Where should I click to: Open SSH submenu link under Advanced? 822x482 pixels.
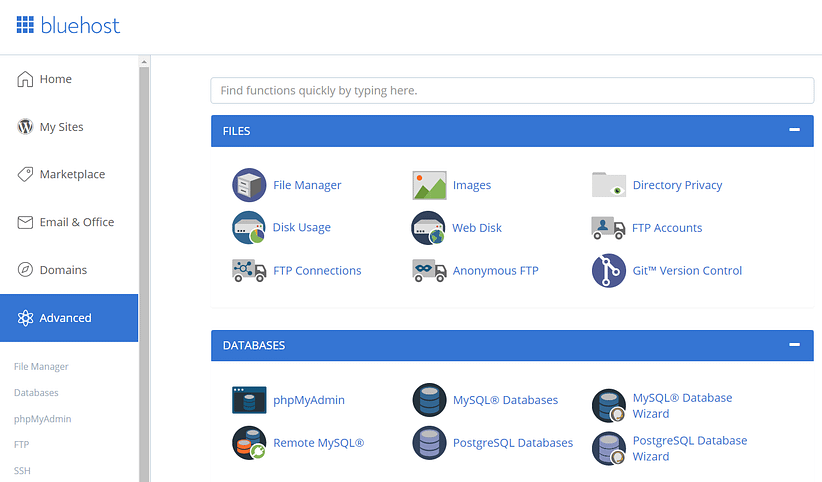click(22, 471)
